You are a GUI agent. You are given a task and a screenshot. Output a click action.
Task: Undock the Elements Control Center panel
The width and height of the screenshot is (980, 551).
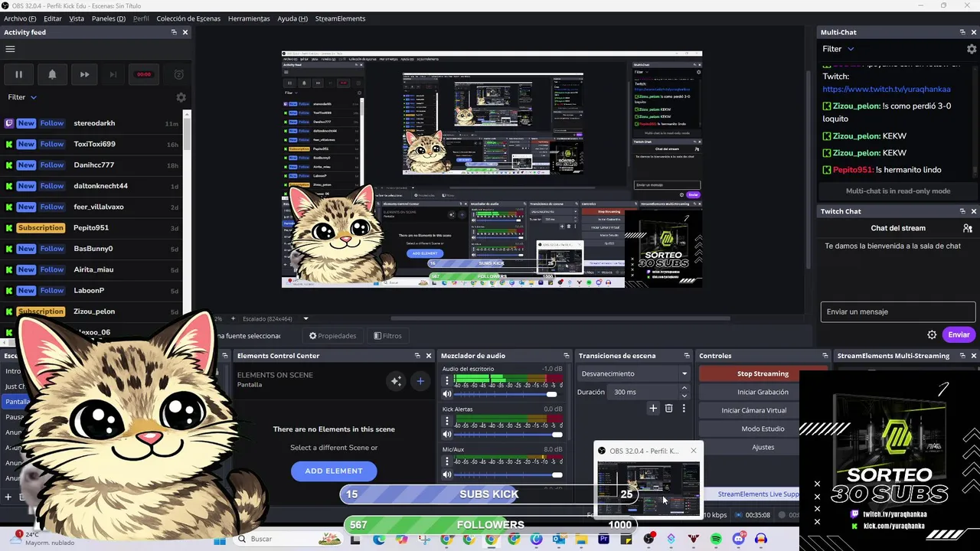point(417,356)
